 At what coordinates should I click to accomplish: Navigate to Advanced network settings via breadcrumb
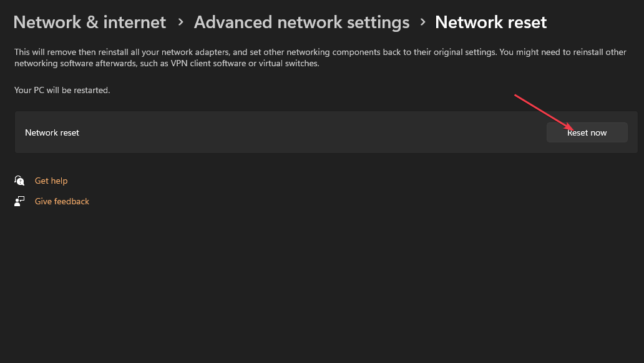point(301,22)
